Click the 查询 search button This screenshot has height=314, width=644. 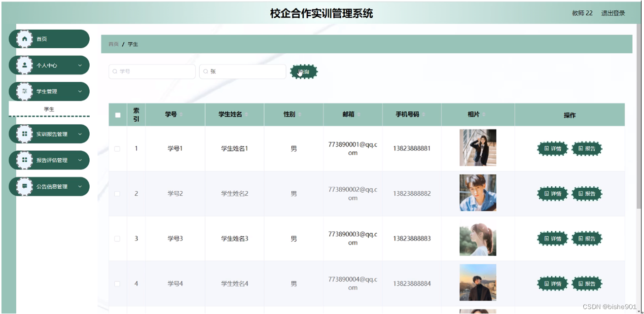click(304, 71)
